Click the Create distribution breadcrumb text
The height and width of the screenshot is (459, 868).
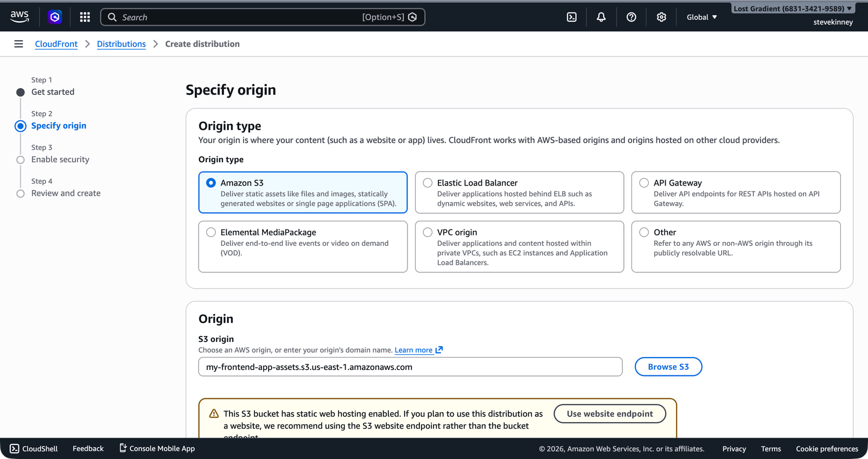(202, 44)
